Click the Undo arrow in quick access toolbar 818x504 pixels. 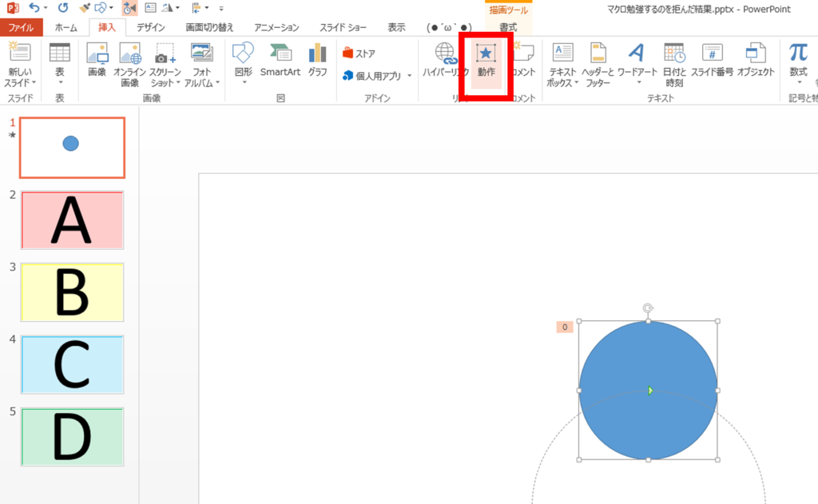pyautogui.click(x=34, y=7)
